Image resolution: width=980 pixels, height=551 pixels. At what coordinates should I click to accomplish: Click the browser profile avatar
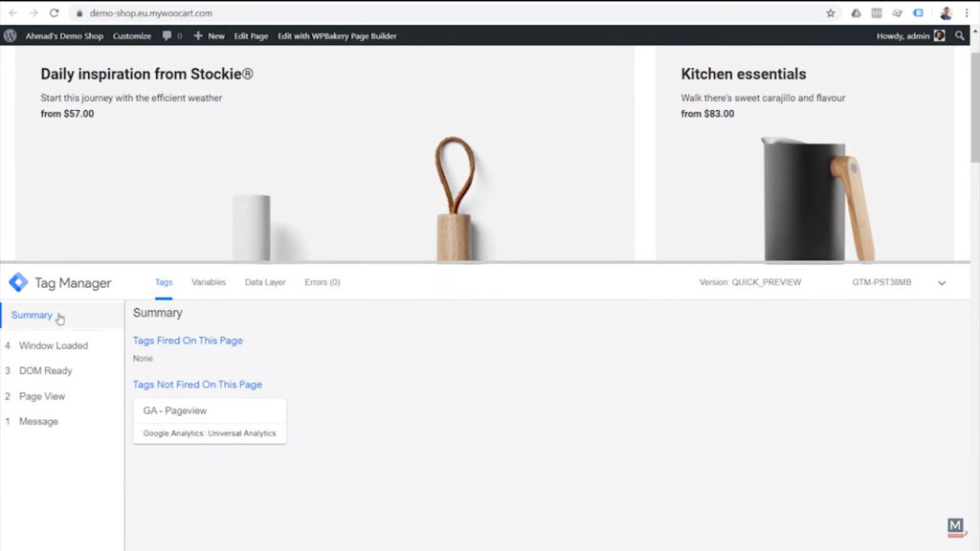point(946,13)
